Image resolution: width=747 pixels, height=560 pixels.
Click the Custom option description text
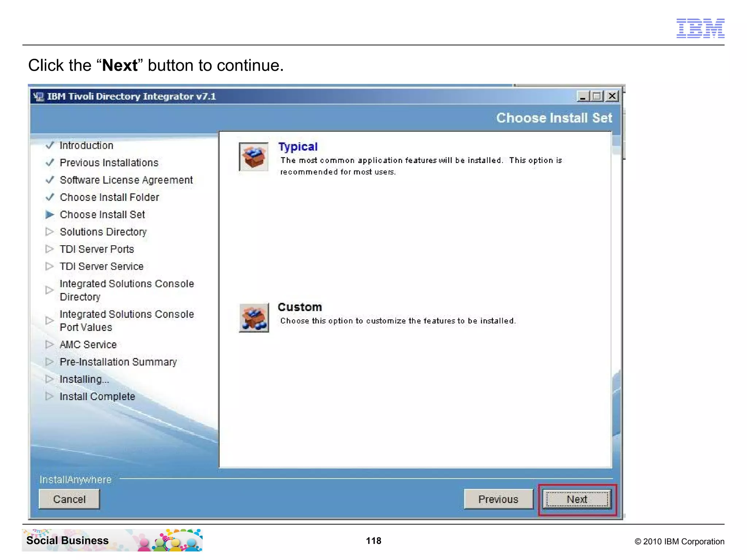pos(398,321)
